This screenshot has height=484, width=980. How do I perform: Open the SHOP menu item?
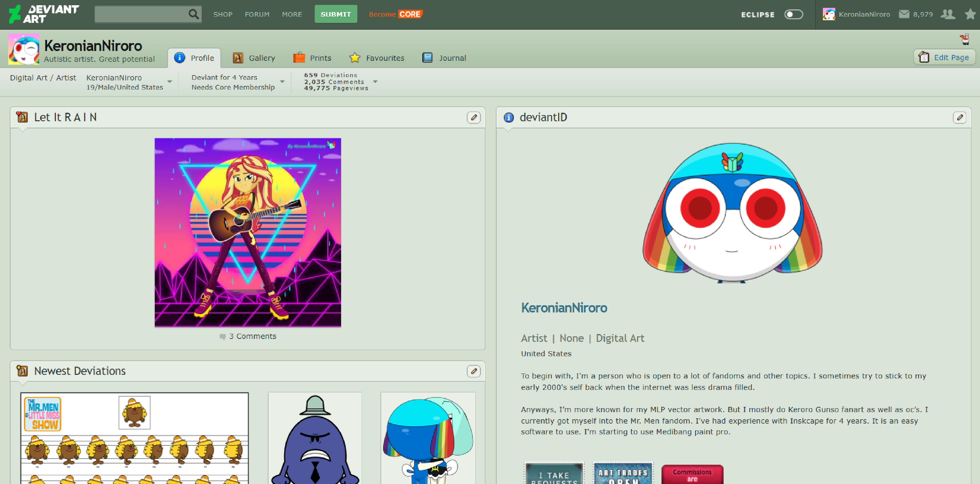222,14
